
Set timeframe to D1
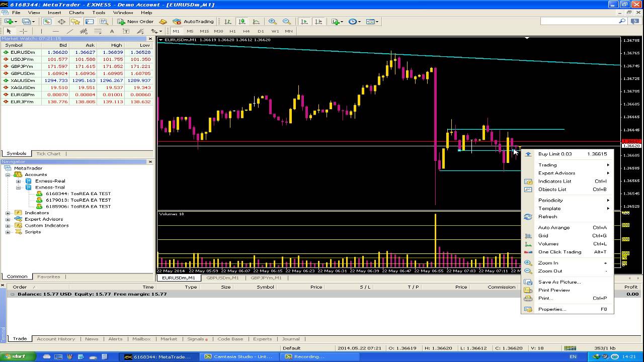coord(261,31)
